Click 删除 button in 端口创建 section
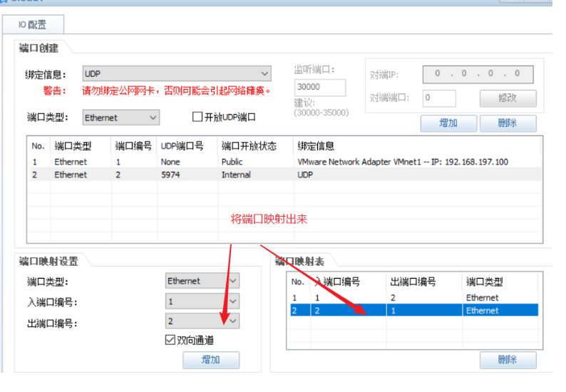The image size is (566, 392). pos(508,123)
